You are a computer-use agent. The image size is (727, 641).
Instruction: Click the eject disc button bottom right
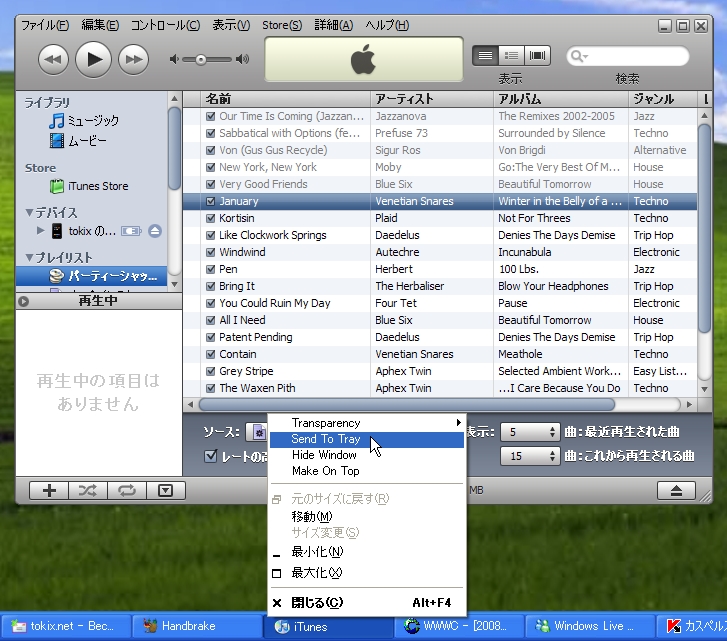676,490
